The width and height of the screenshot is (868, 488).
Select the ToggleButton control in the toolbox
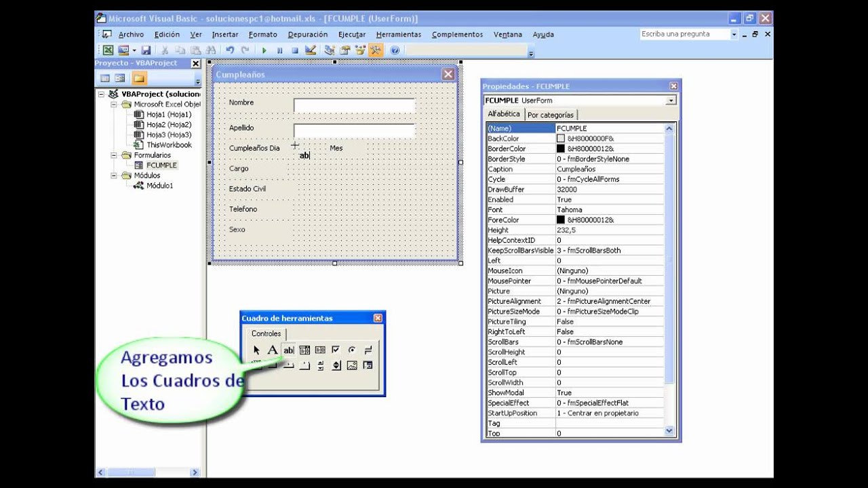point(368,350)
